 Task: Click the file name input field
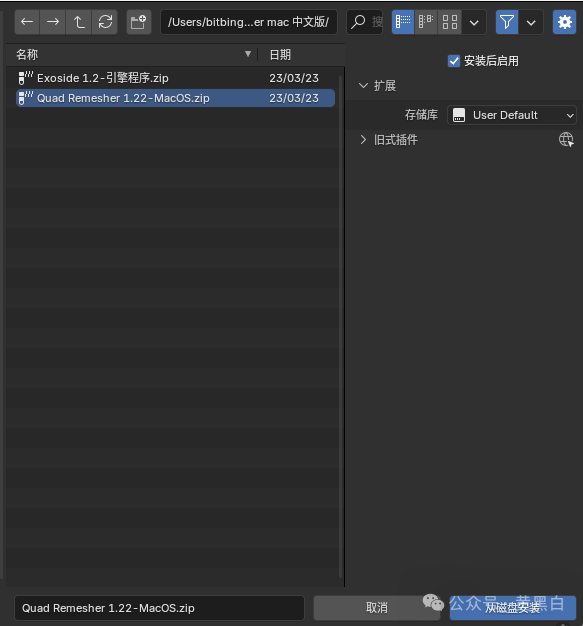[159, 608]
